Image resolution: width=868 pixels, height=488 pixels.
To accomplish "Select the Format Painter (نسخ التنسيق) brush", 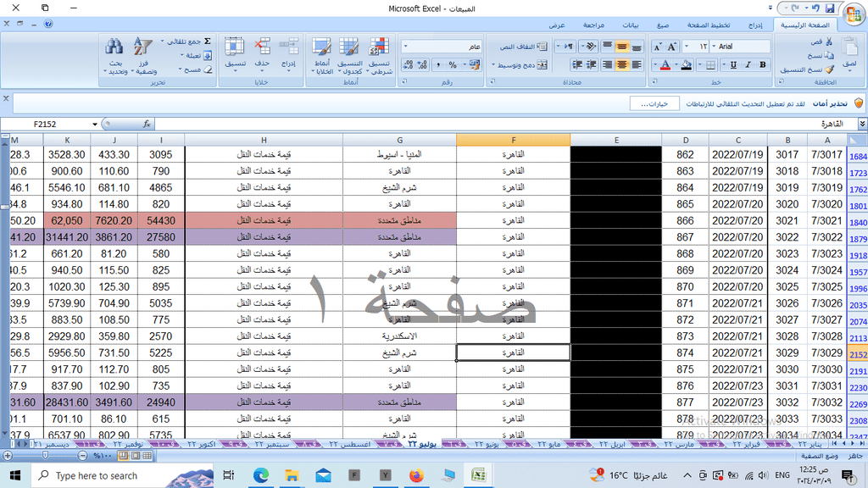I will [829, 69].
